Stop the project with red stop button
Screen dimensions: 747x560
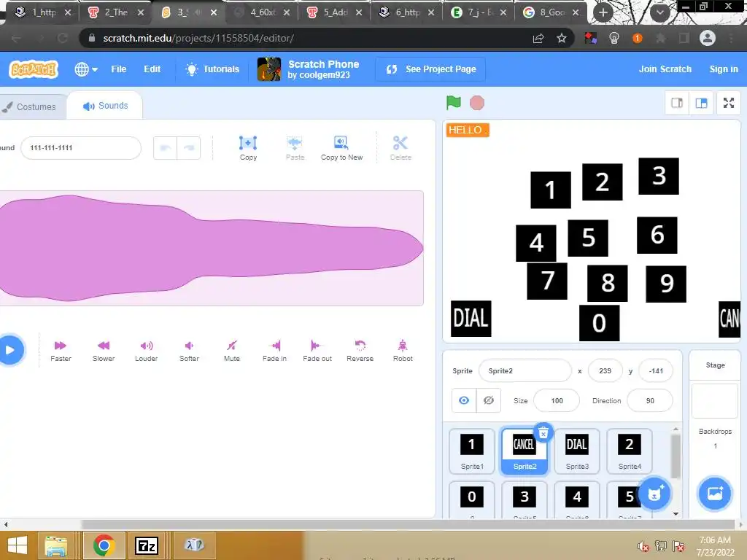tap(477, 103)
